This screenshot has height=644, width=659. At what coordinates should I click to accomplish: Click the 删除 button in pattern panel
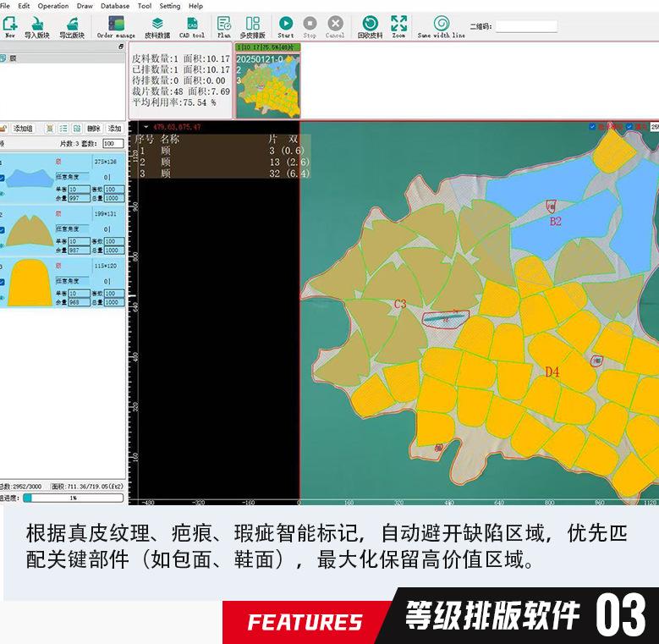[x=93, y=128]
